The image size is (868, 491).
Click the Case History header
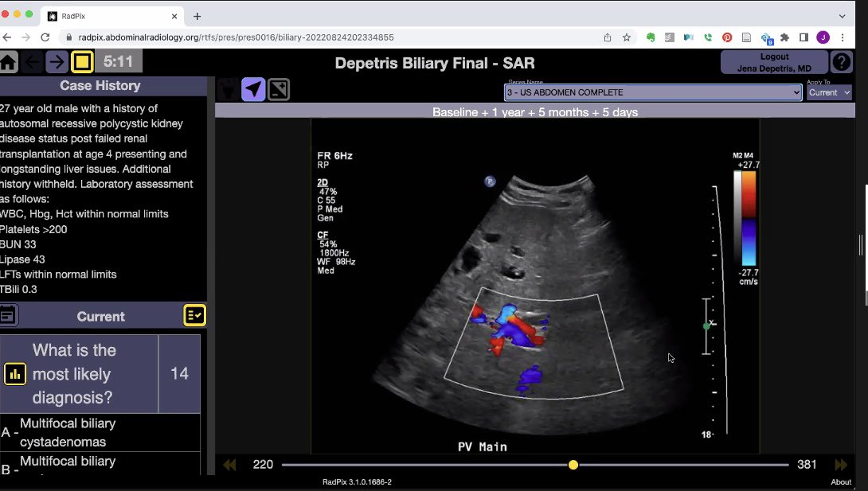pos(100,86)
